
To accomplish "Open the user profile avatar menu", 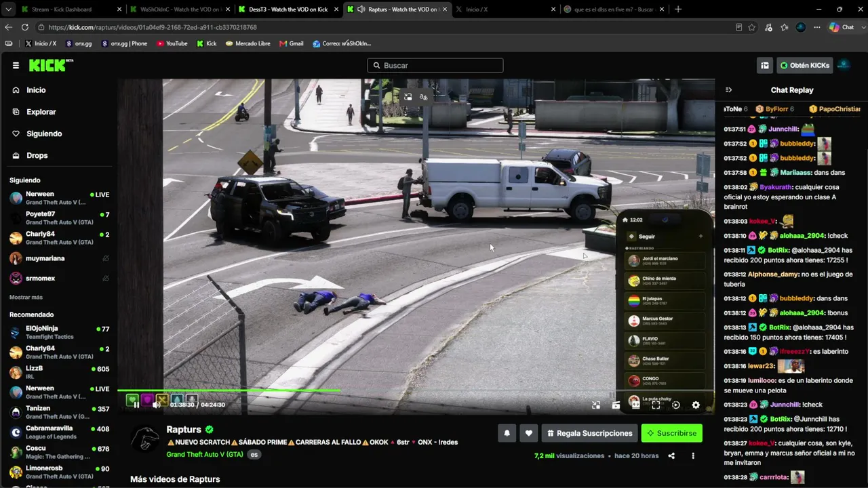I will 844,65.
